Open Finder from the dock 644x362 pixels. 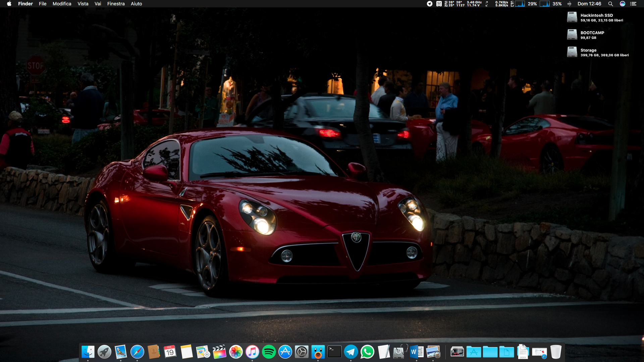click(x=88, y=352)
